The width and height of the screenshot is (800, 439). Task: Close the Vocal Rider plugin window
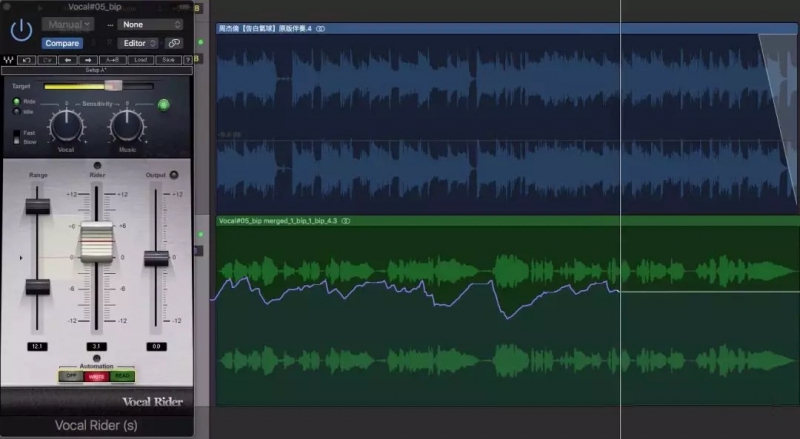6,6
